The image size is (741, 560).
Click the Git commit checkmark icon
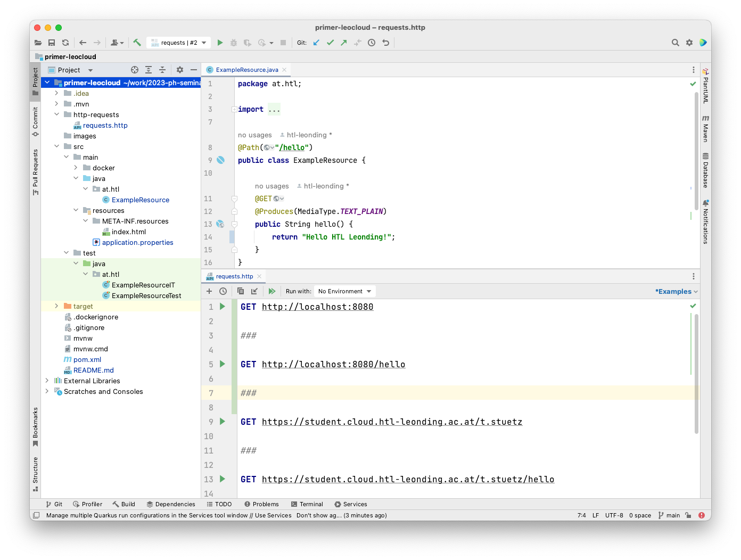(x=330, y=43)
